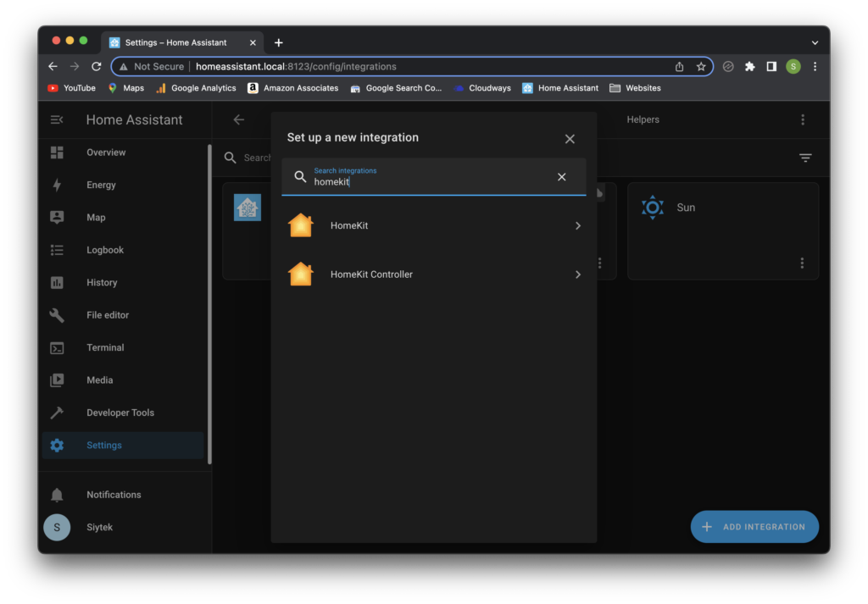Click the sidebar vertical scrollbar

[x=209, y=304]
